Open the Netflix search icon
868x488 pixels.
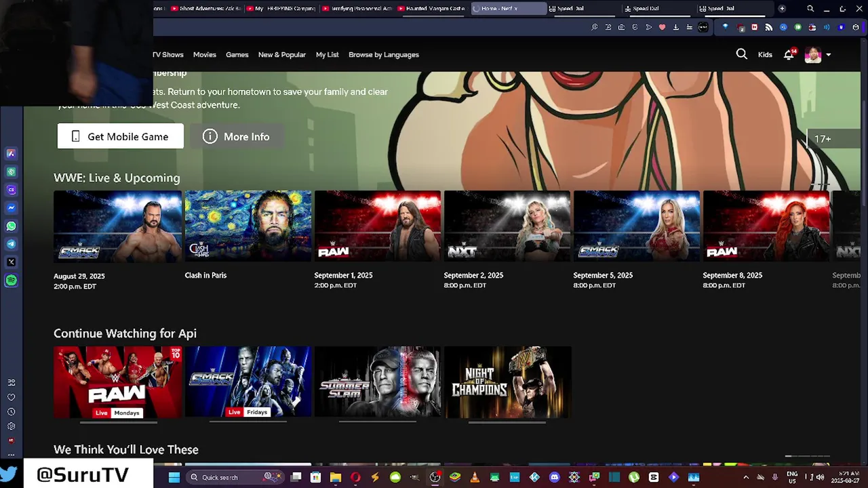tap(741, 54)
